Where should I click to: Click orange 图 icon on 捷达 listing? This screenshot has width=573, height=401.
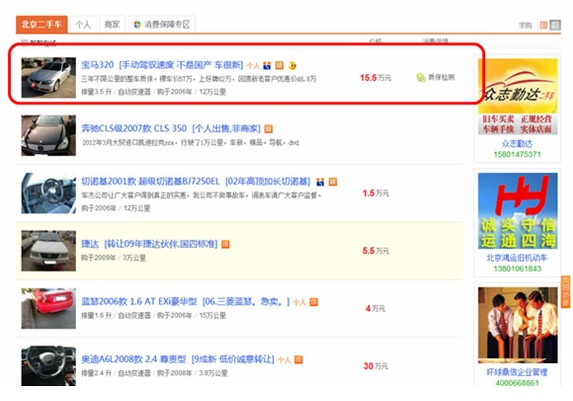(225, 244)
